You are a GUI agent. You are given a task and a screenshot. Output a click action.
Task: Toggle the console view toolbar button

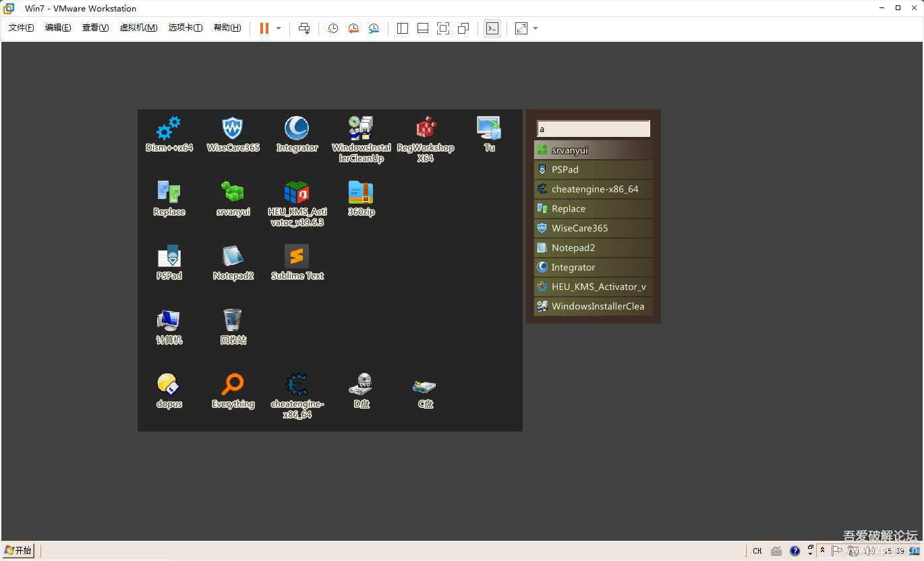pos(492,28)
